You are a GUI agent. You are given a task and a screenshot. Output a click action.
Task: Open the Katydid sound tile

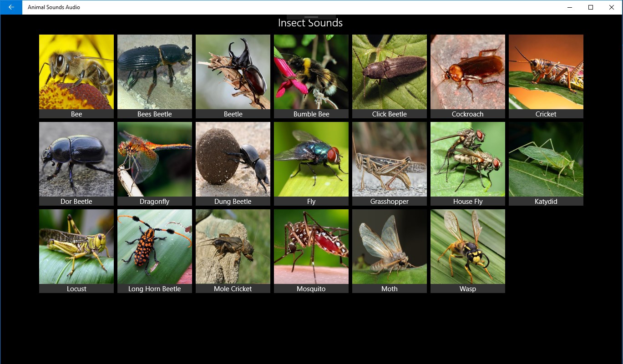click(x=546, y=164)
